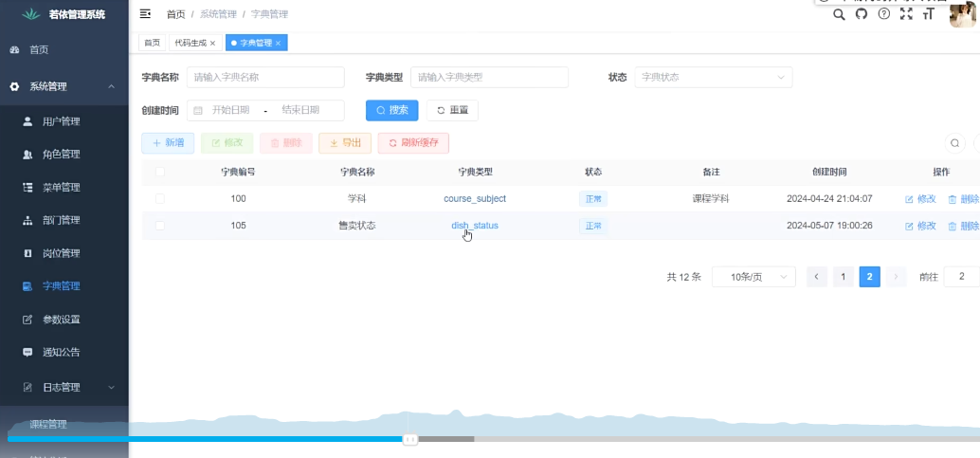
Task: Open the 字典状态 status dropdown
Action: click(x=713, y=78)
